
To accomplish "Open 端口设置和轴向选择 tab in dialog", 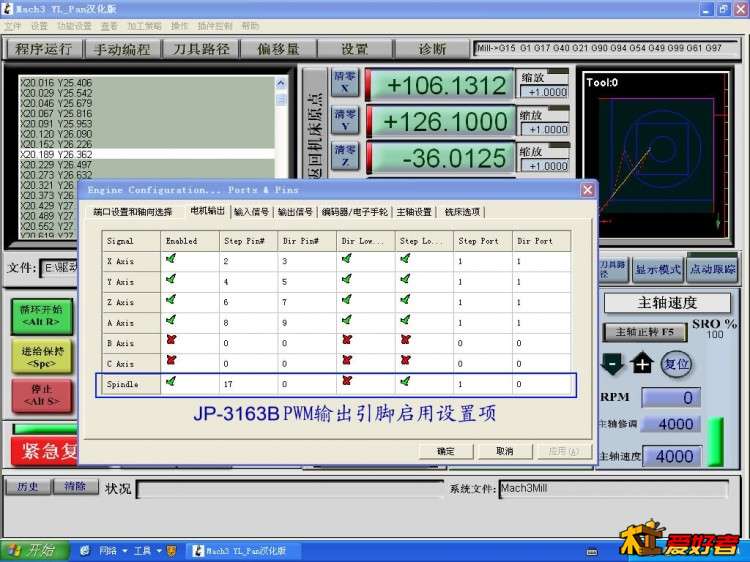I will point(132,212).
